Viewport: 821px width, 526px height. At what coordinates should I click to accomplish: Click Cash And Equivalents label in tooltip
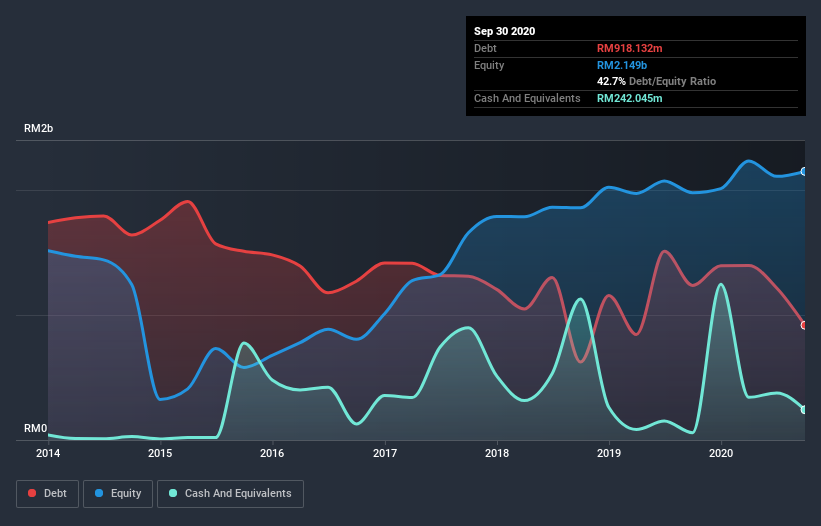click(527, 98)
